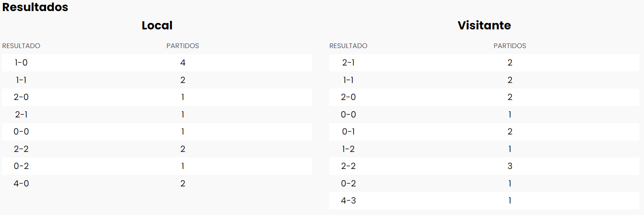Click matches count 3 for Visitante 2-2
This screenshot has width=644, height=215.
coord(510,166)
